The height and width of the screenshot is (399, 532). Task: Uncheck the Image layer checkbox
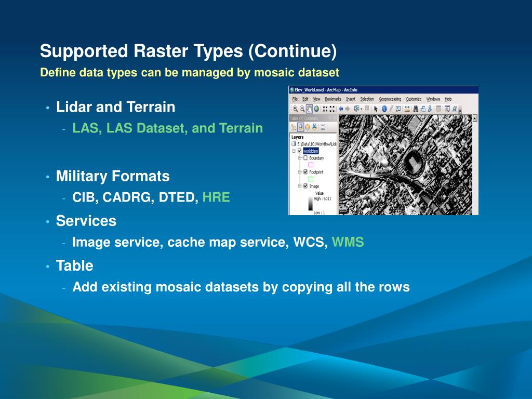point(305,186)
